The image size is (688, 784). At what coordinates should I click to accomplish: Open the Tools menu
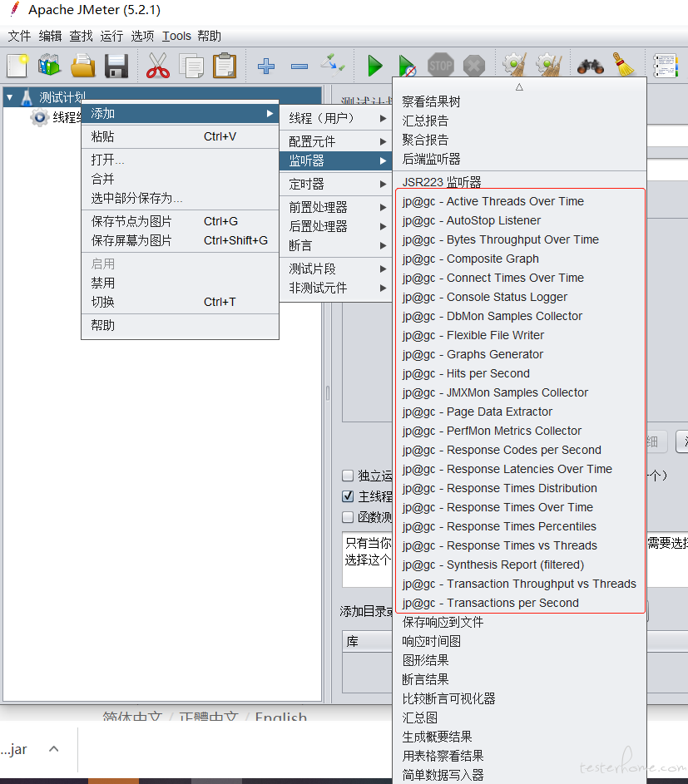176,36
